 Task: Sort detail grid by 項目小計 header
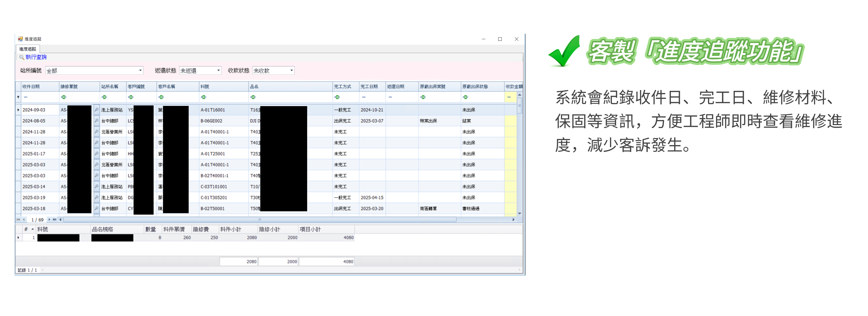(x=326, y=229)
